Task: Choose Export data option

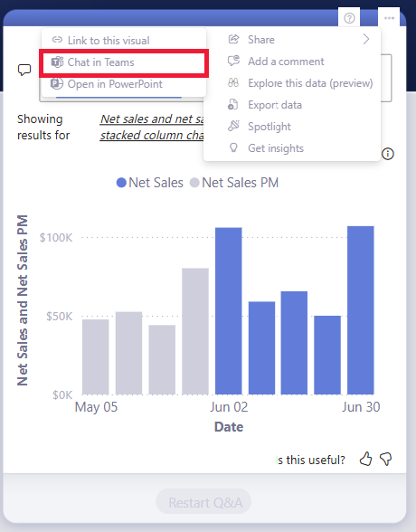Action: click(292, 105)
